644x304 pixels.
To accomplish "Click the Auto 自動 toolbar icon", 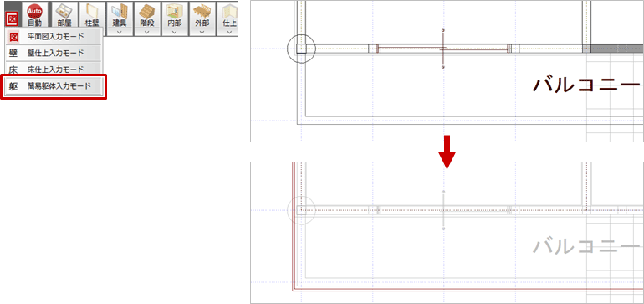I will [35, 15].
